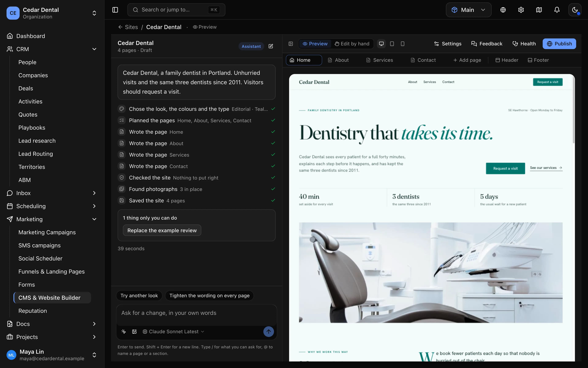Viewport: 588px width, 368px height.
Task: Start a new chat with edit icon
Action: (271, 46)
